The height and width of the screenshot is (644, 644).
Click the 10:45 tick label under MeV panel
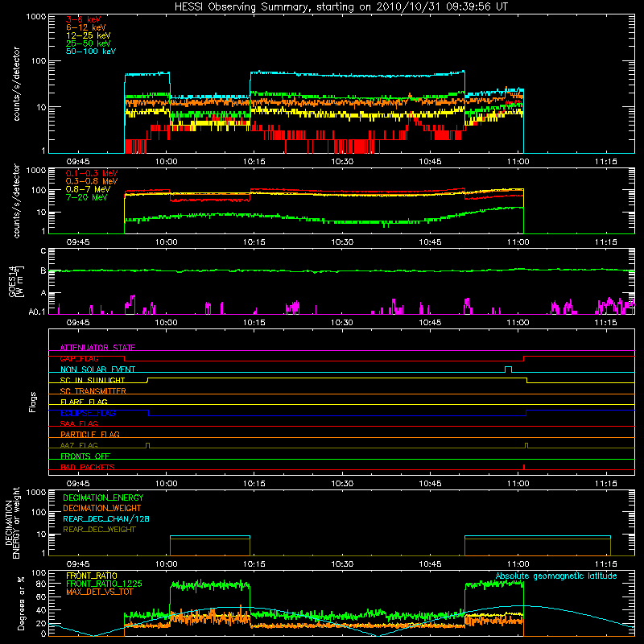coord(430,242)
